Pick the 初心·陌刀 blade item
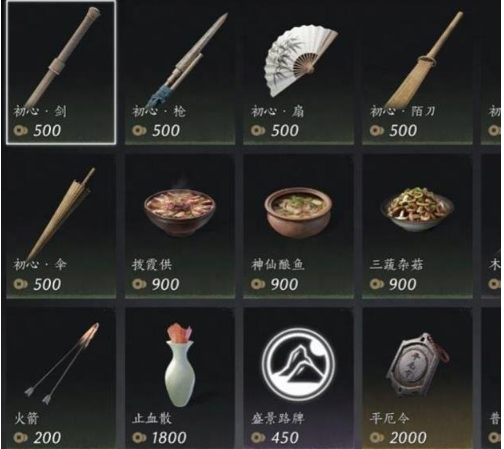 point(417,73)
